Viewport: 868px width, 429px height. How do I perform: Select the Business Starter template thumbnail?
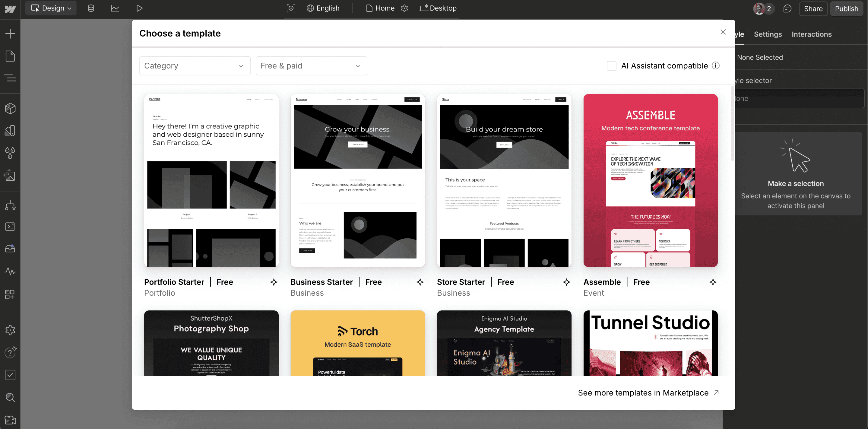pos(357,180)
